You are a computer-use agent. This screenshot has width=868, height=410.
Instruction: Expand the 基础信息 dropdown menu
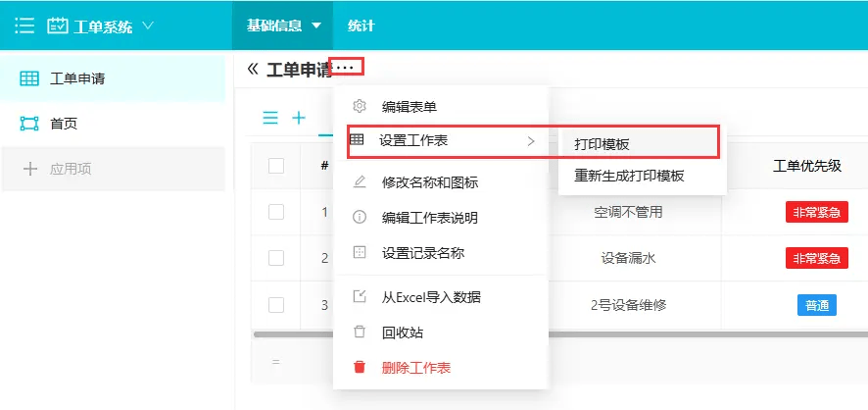pos(315,26)
